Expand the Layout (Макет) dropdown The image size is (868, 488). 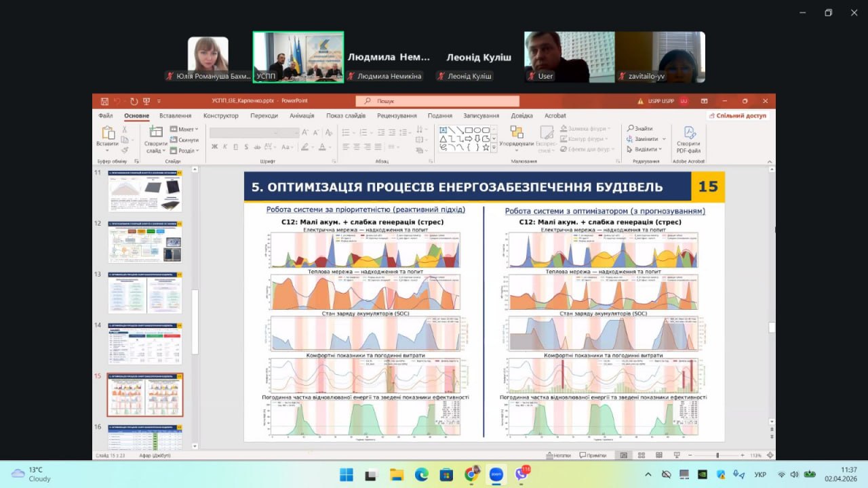(184, 129)
